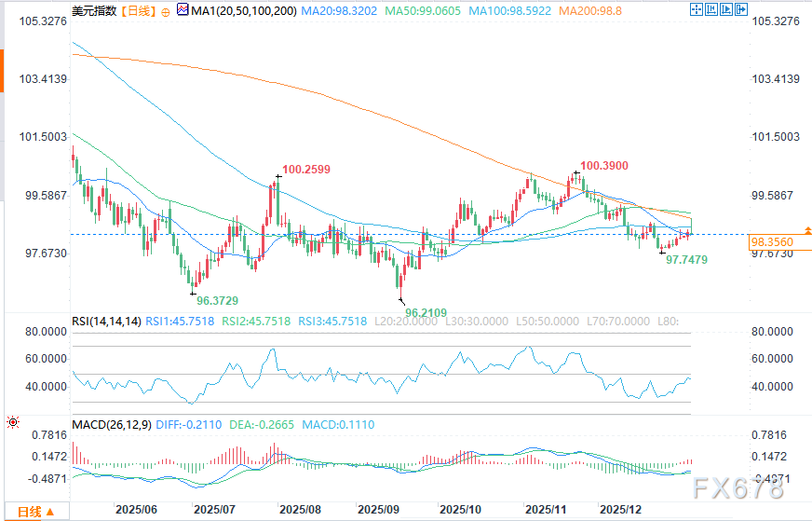Click the RSI(14,14,14) indicator label
The image size is (812, 521).
(106, 322)
